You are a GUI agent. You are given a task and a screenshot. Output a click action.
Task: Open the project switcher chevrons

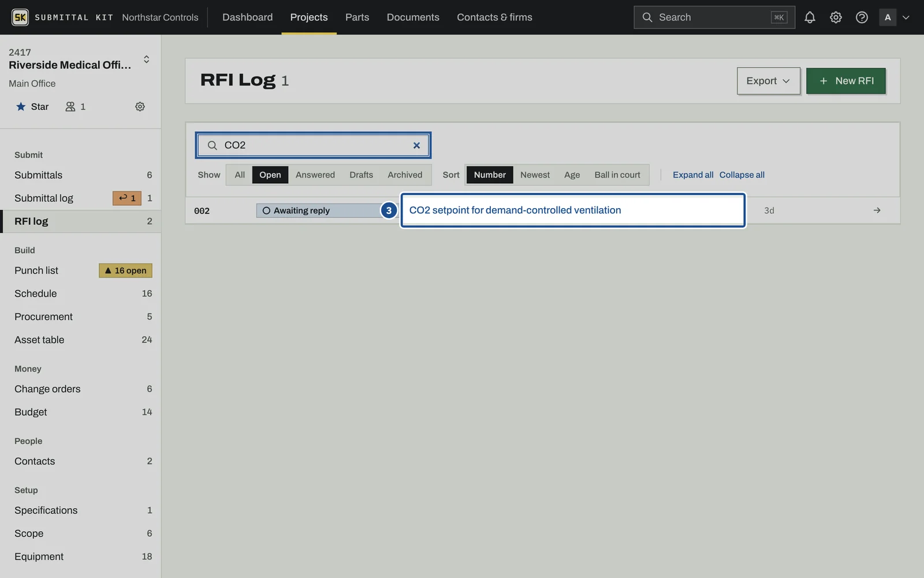pos(146,60)
